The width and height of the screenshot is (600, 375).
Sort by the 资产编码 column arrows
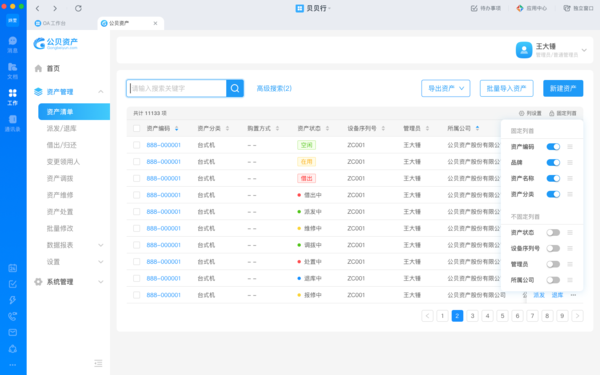[x=176, y=129]
